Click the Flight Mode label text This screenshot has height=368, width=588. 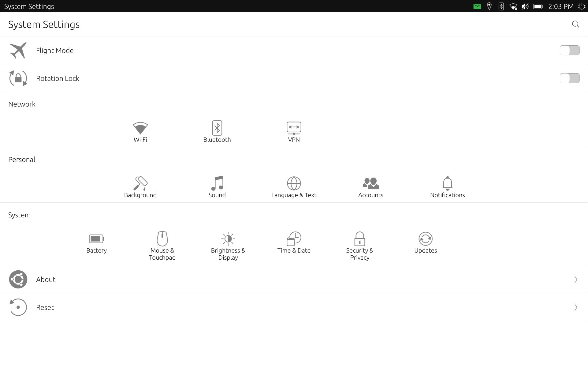tap(55, 51)
